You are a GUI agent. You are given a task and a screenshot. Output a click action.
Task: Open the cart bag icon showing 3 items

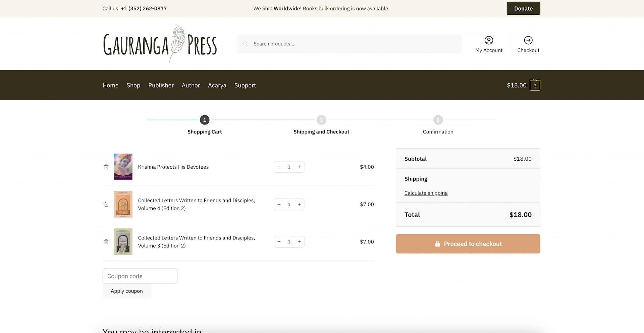(x=535, y=85)
